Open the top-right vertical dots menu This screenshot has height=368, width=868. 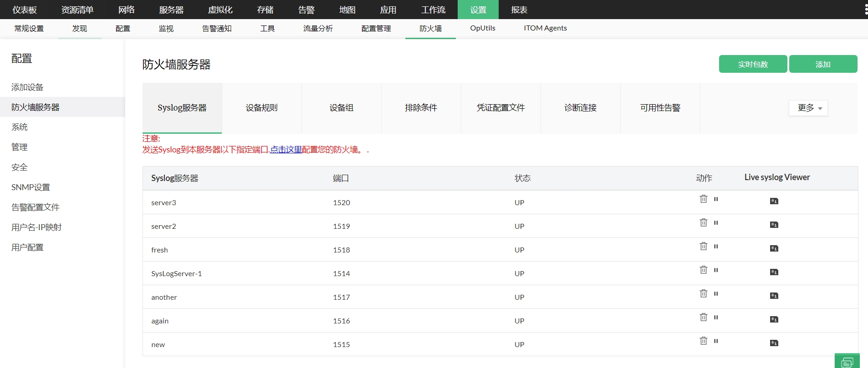(x=866, y=10)
